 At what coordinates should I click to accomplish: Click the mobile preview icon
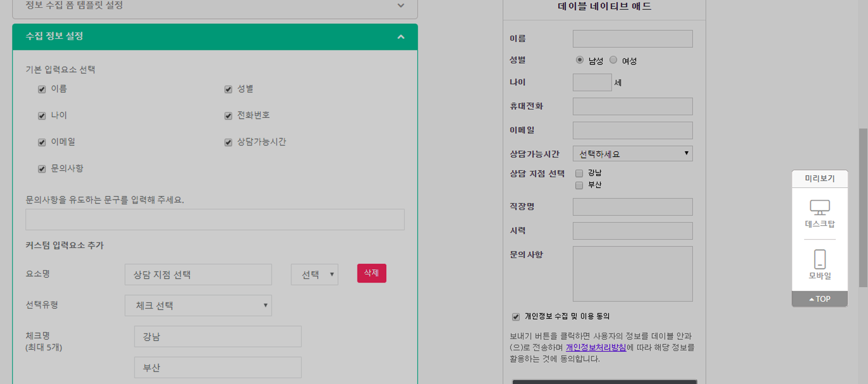820,259
